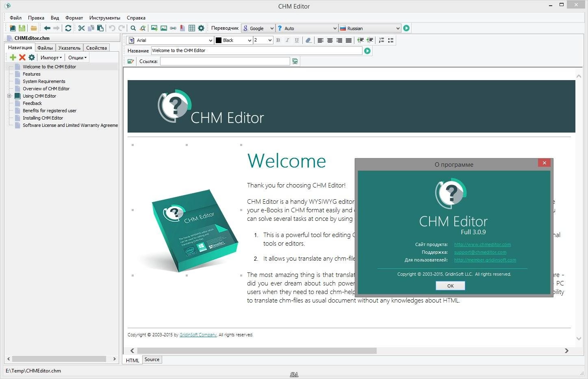Open the Black font color picker
This screenshot has width=588, height=379.
(234, 40)
